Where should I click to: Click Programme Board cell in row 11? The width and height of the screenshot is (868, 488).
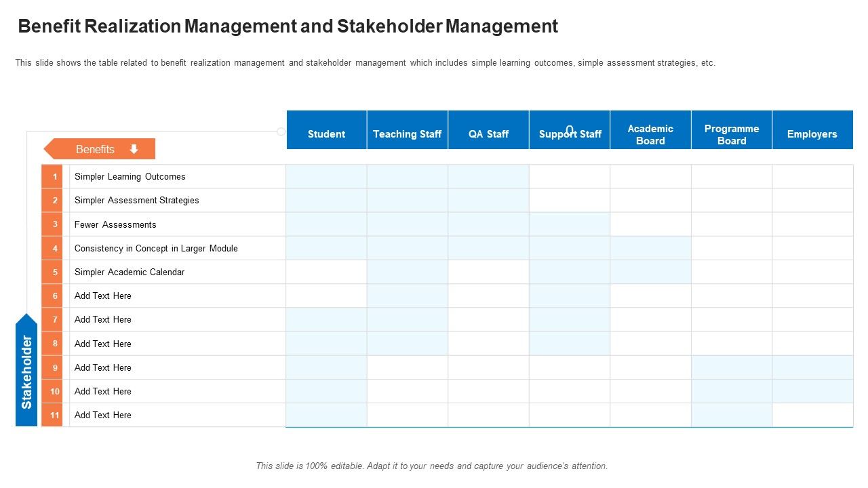point(732,415)
